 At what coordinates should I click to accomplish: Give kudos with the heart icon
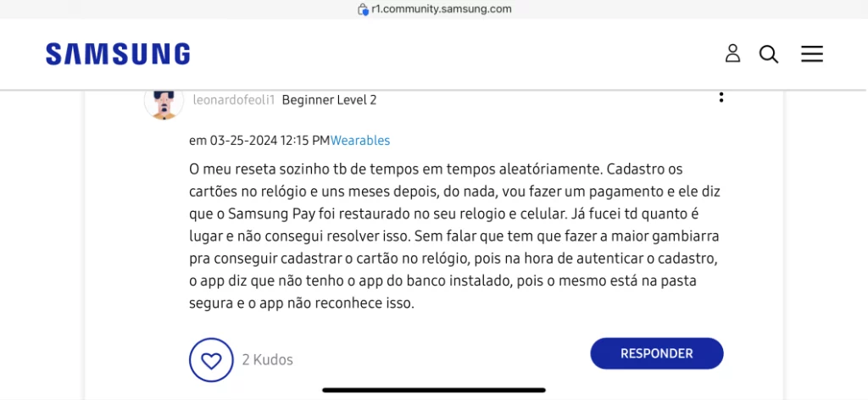coord(211,360)
